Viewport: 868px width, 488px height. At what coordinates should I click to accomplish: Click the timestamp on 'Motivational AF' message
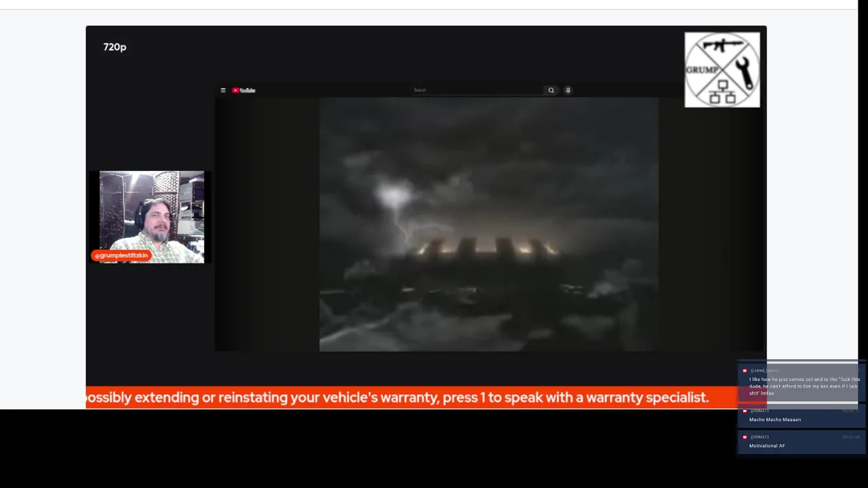[x=851, y=437]
